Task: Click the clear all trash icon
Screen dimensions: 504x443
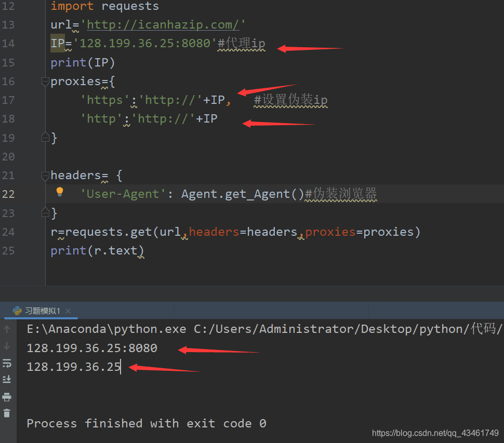Action: [7, 413]
